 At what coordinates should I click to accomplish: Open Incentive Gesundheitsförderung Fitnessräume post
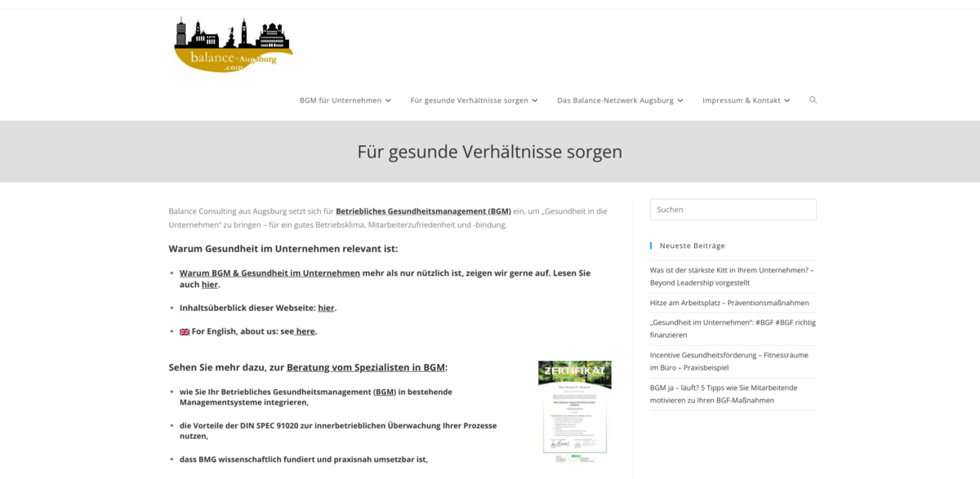point(728,361)
